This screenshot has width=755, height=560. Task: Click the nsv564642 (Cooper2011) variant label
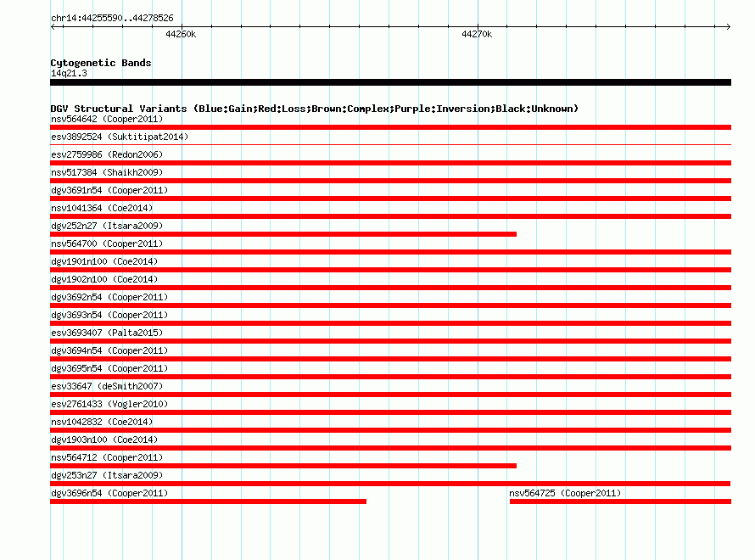(x=107, y=119)
